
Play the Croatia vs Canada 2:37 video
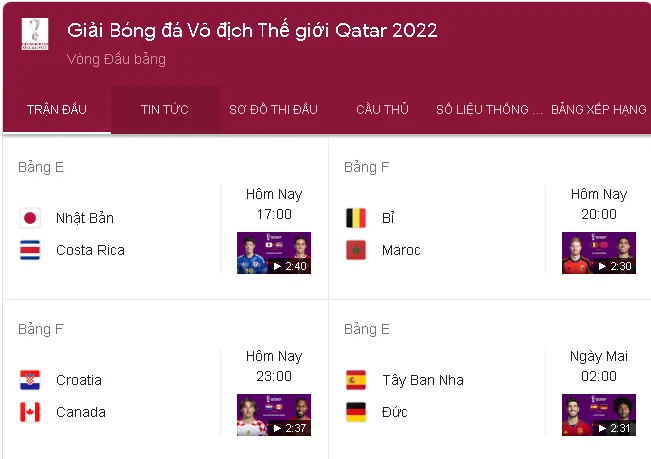[274, 415]
